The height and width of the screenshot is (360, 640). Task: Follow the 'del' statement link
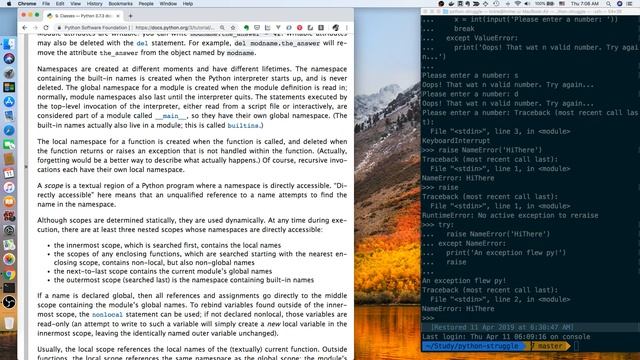[142, 43]
